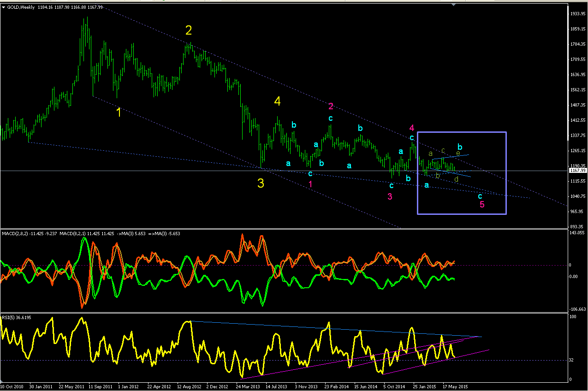The width and height of the screenshot is (588, 391).
Task: Click the 1265.15 price axis label
Action: pos(578,151)
